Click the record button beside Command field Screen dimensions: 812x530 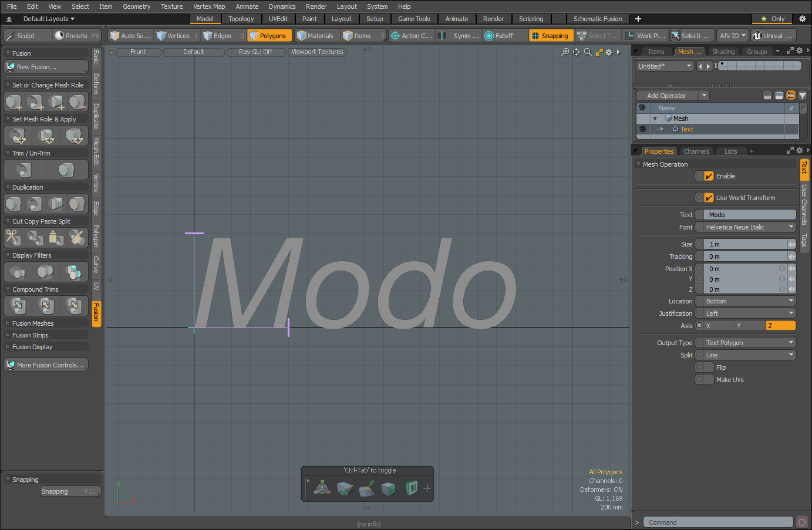[802, 522]
